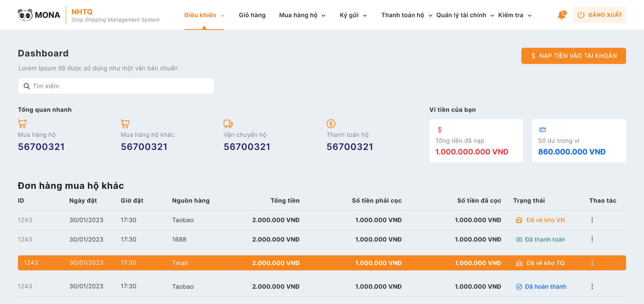The width and height of the screenshot is (644, 304).
Task: Click the Mua hàng hộ cart-plus icon
Action: point(22,123)
